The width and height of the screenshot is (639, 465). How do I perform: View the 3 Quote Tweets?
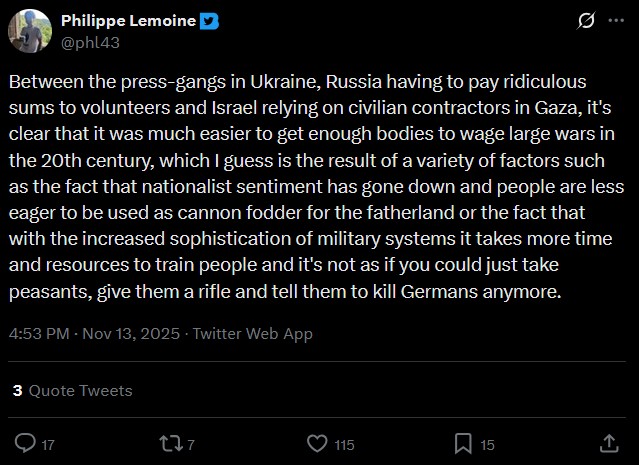73,390
